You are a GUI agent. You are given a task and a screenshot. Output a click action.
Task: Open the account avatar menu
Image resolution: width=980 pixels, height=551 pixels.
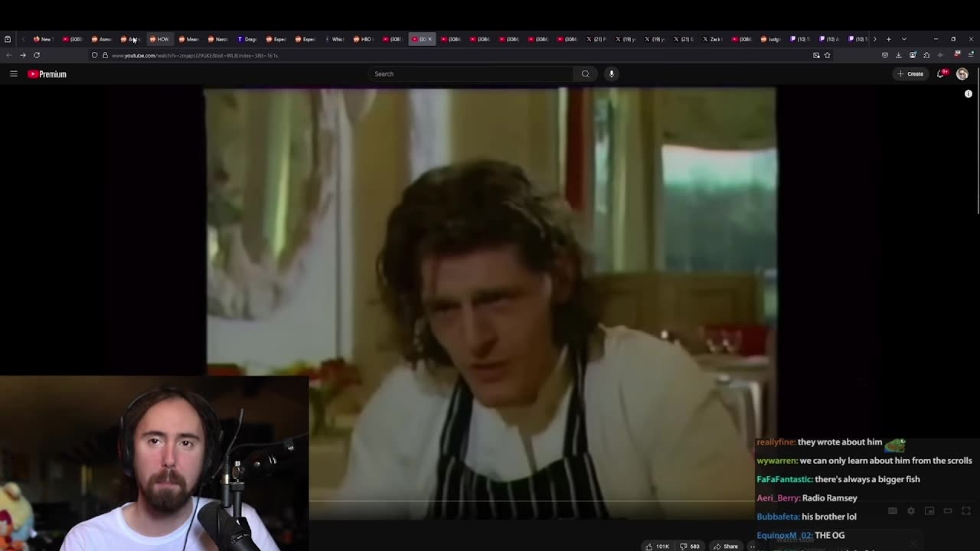tap(962, 73)
